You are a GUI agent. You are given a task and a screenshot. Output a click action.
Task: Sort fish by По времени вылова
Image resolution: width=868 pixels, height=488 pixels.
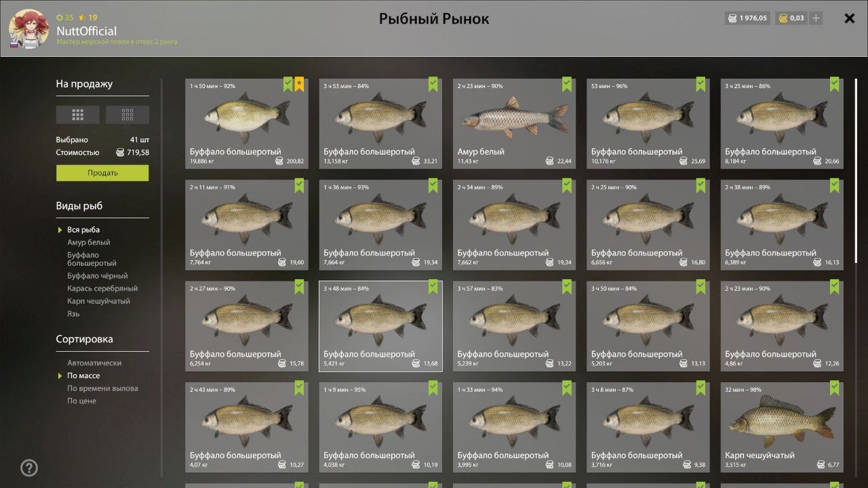(x=102, y=388)
